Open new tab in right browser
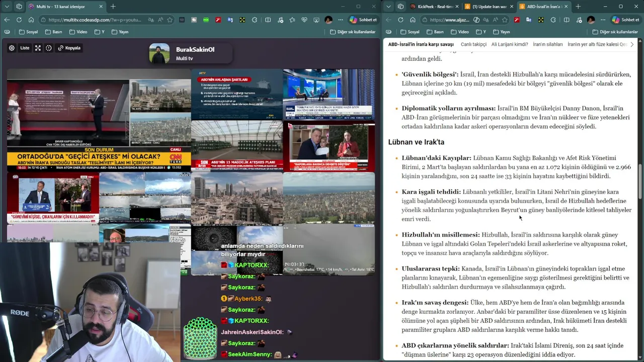This screenshot has height=362, width=644. [x=578, y=7]
